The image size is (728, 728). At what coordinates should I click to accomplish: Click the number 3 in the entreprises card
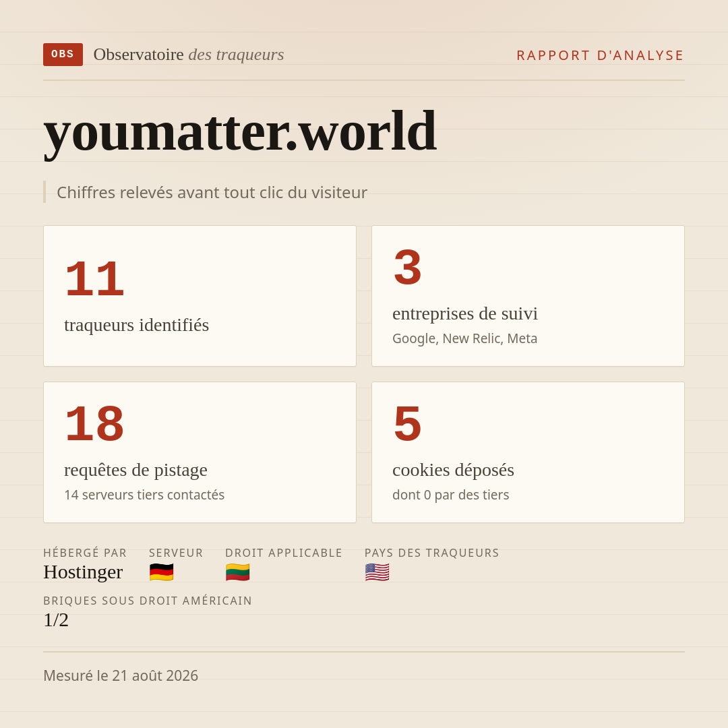tap(407, 268)
